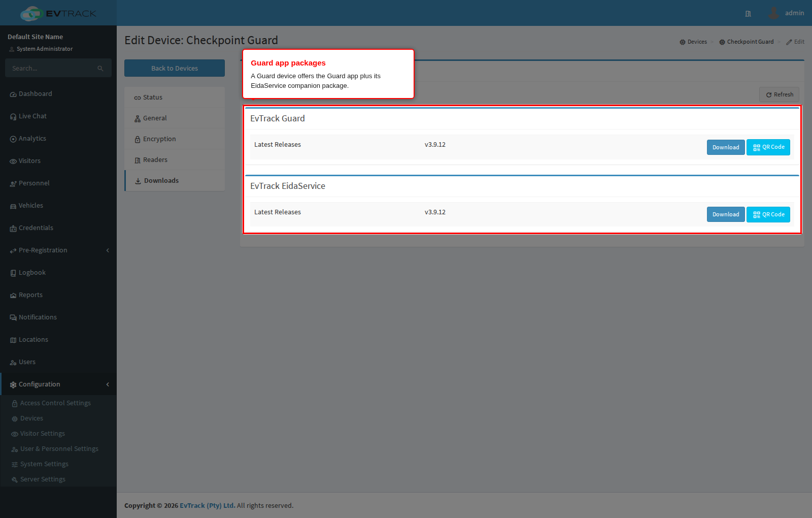The image size is (812, 518).
Task: Click the 'EvTrack Guard' section title
Action: [278, 118]
